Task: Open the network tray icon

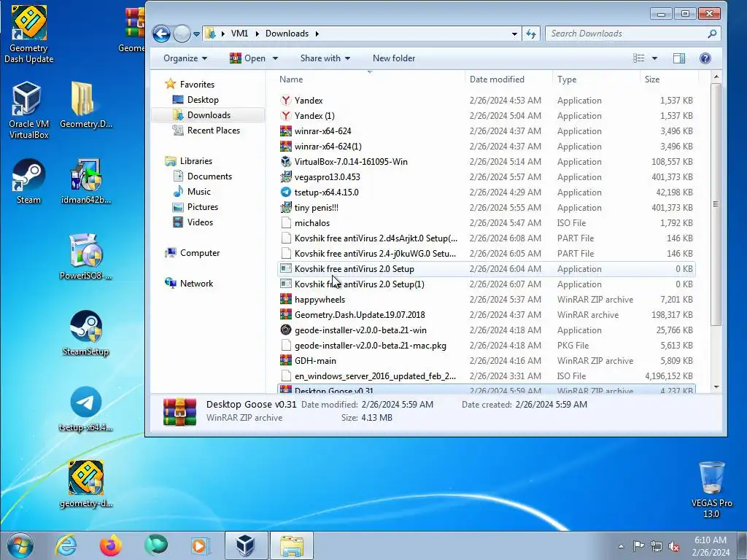Action: [x=657, y=545]
